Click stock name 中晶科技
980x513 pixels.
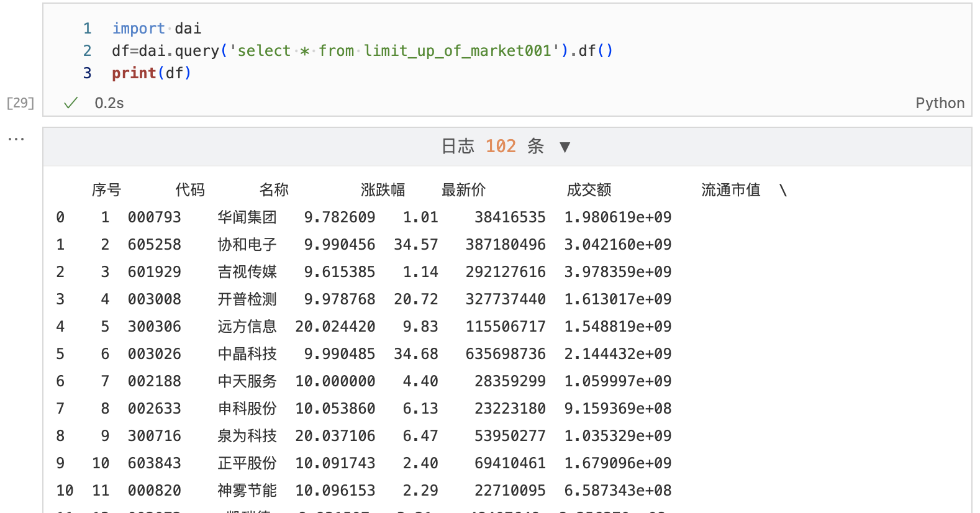click(247, 354)
